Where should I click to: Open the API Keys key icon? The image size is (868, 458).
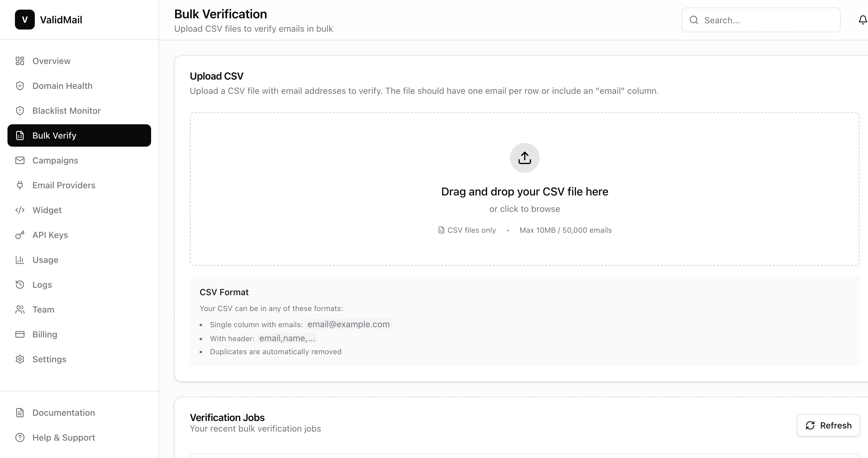pyautogui.click(x=20, y=235)
